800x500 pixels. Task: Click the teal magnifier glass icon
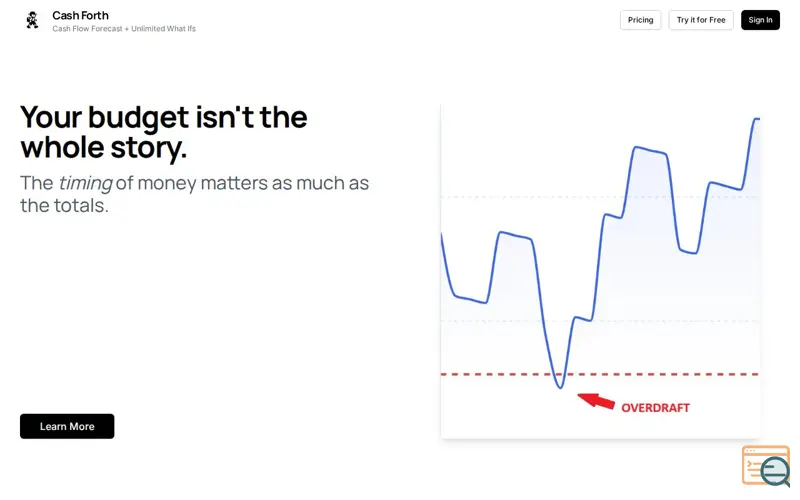(776, 471)
